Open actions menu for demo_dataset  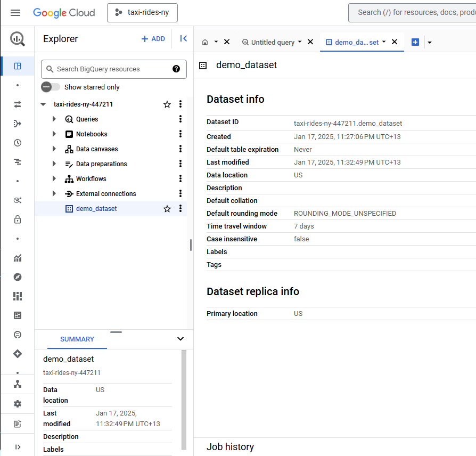pos(180,208)
